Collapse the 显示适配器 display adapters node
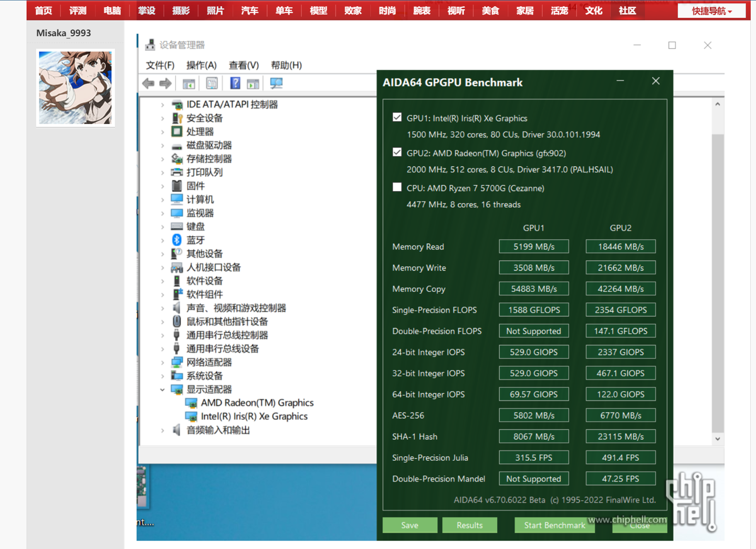This screenshot has width=756, height=549. click(162, 389)
